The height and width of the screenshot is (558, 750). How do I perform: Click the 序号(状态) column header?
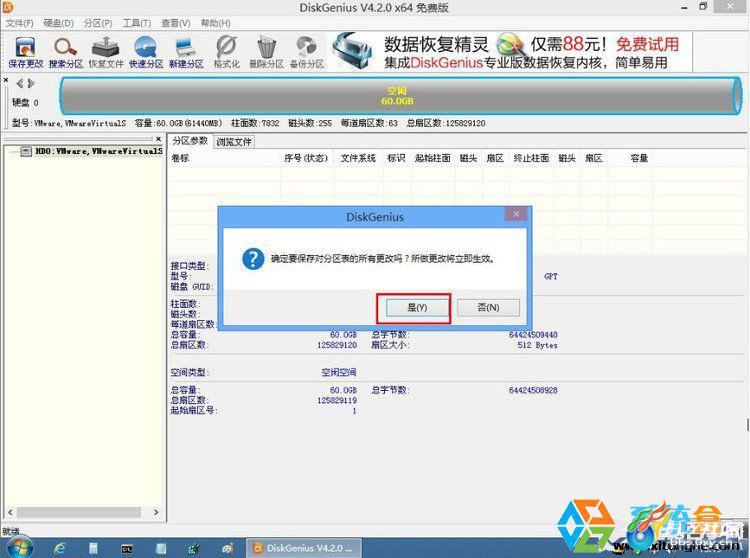pyautogui.click(x=306, y=158)
